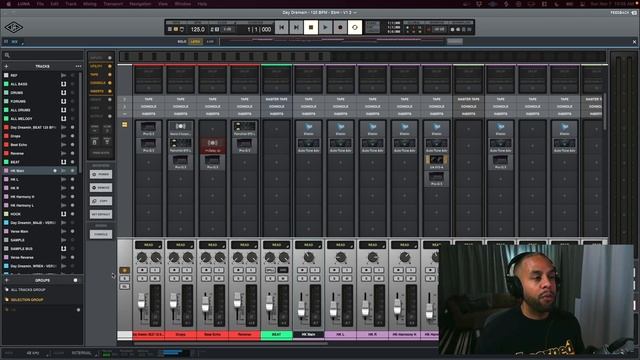Open the Mixing menu

(90, 4)
